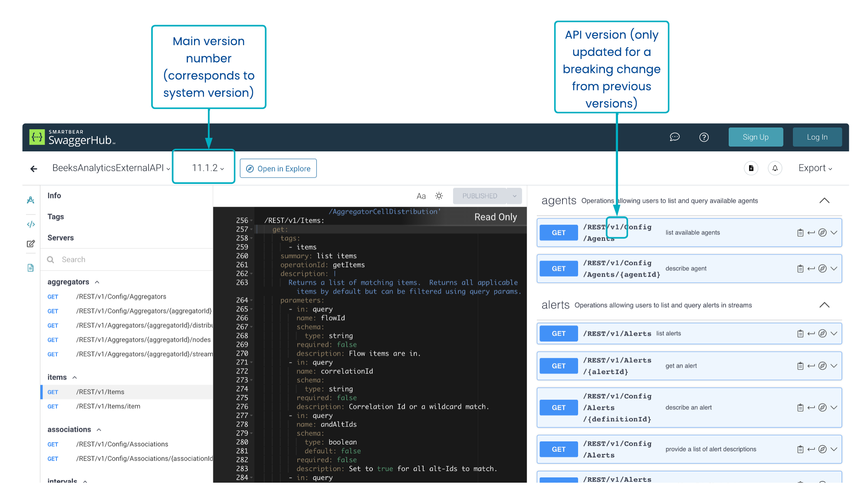868x503 pixels.
Task: Open GET /REST/v1/Config/Aggregators in sidebar
Action: click(x=127, y=297)
